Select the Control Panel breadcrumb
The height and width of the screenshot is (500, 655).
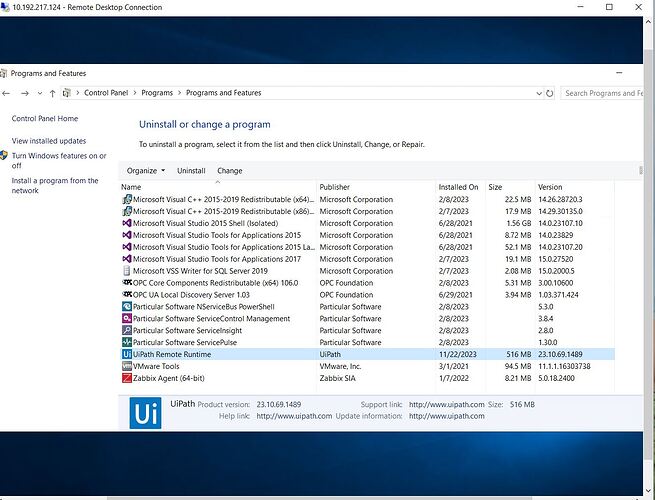point(106,93)
